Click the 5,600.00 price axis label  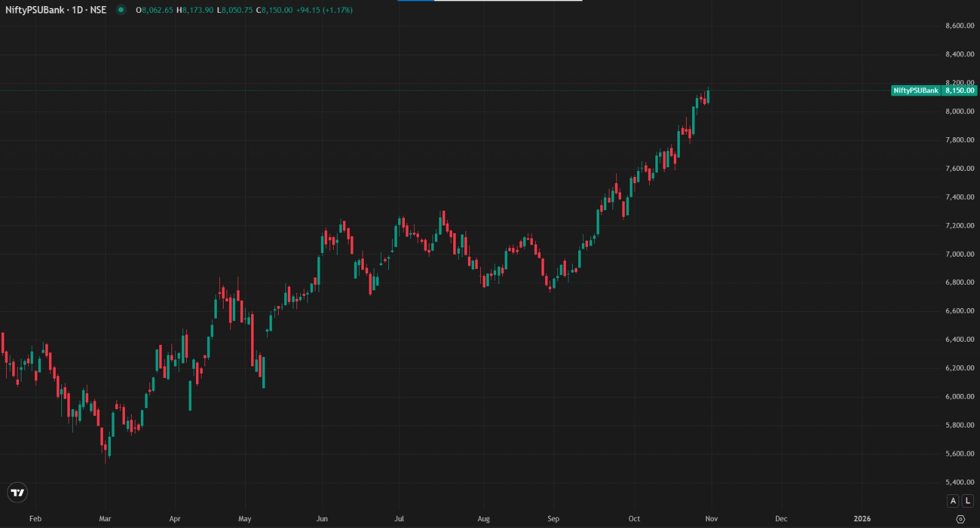[960, 454]
